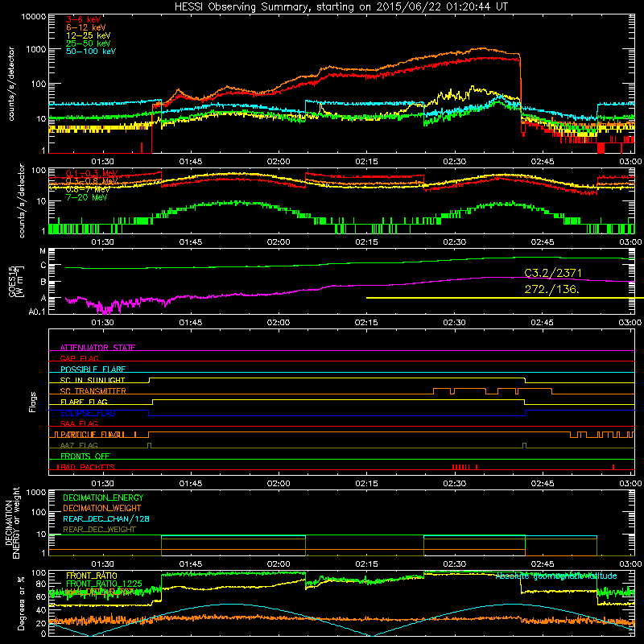Click the '0.8-7 MeV' yellow legend label
Viewport: 644px width, 644px height.
pos(88,189)
